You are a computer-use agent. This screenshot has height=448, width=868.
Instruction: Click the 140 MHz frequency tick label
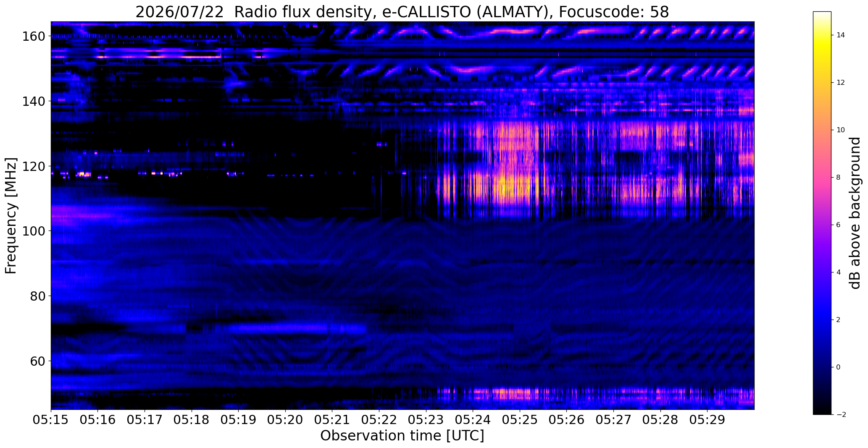[x=33, y=101]
